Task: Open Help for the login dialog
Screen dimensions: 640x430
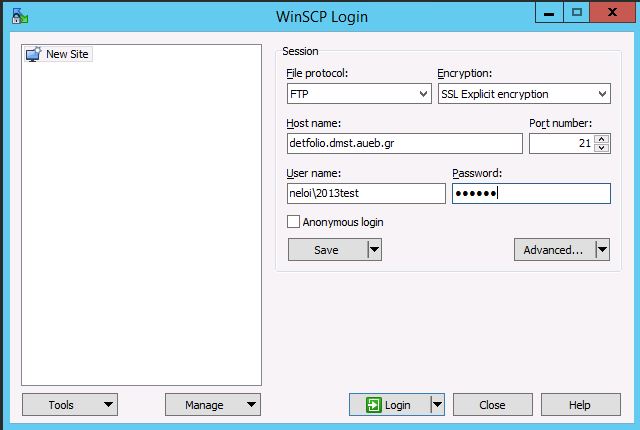Action: click(580, 405)
